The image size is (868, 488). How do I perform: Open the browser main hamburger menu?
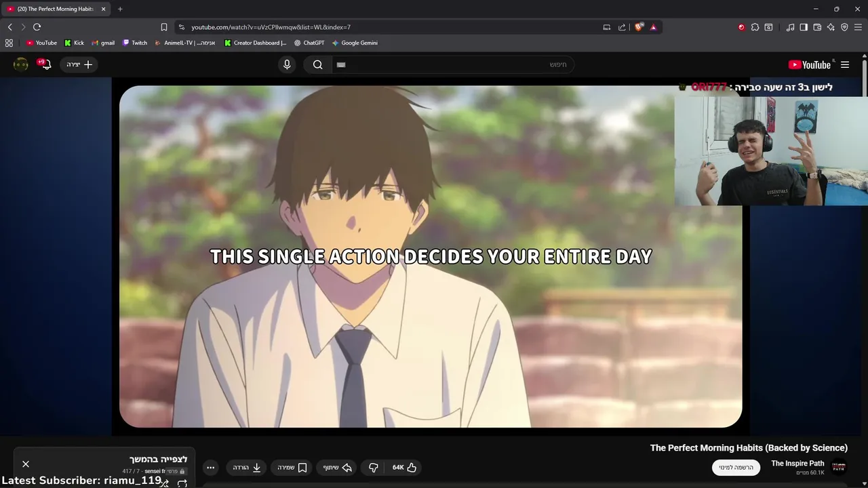pyautogui.click(x=858, y=27)
